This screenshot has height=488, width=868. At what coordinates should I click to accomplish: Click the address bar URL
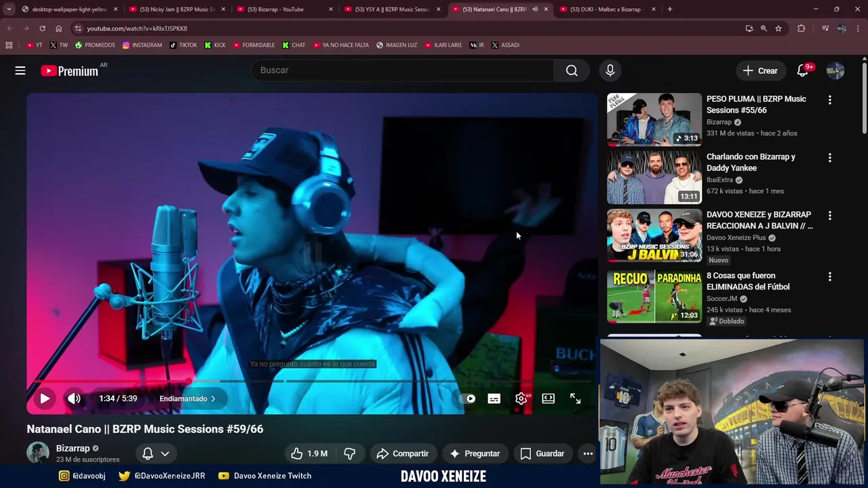(136, 28)
